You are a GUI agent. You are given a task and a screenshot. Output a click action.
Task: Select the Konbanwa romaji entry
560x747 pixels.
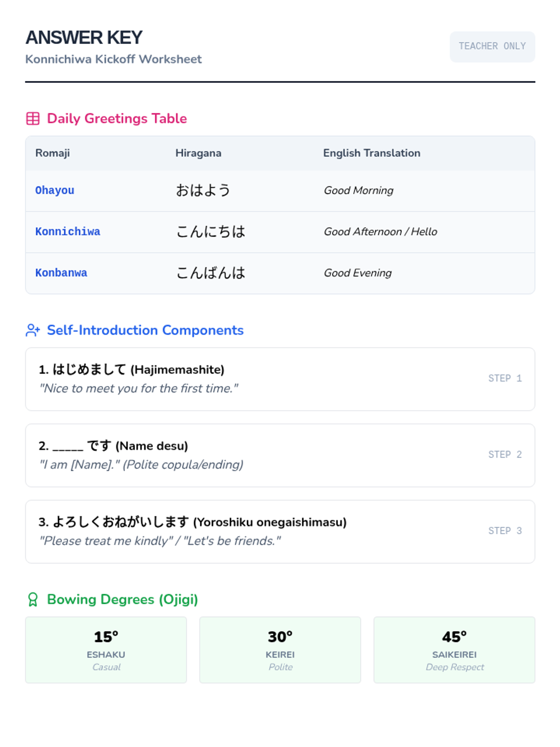point(61,273)
